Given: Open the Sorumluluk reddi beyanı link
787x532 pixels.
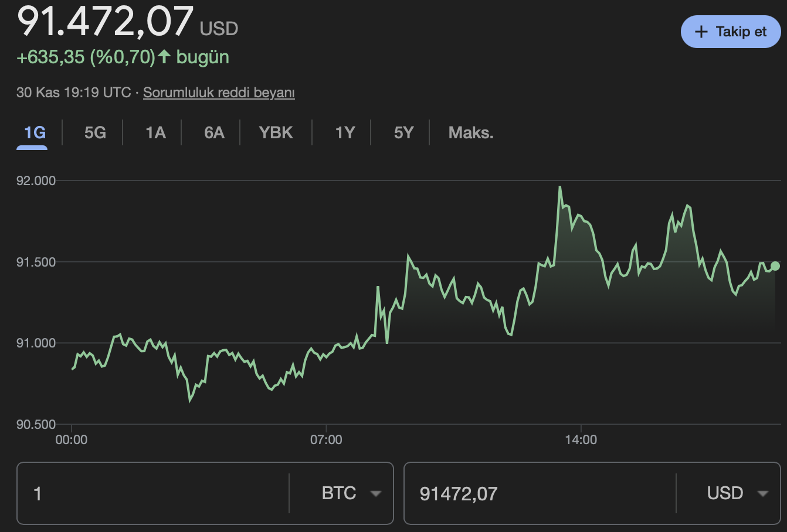Looking at the screenshot, I should pos(219,93).
